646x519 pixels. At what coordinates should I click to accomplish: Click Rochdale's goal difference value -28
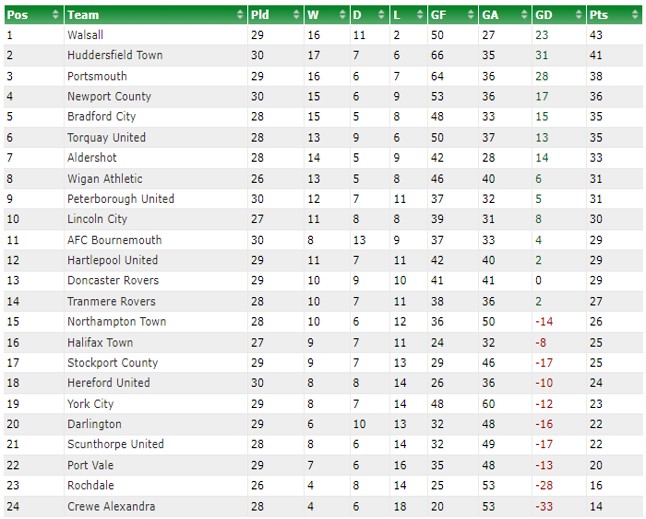tap(544, 485)
